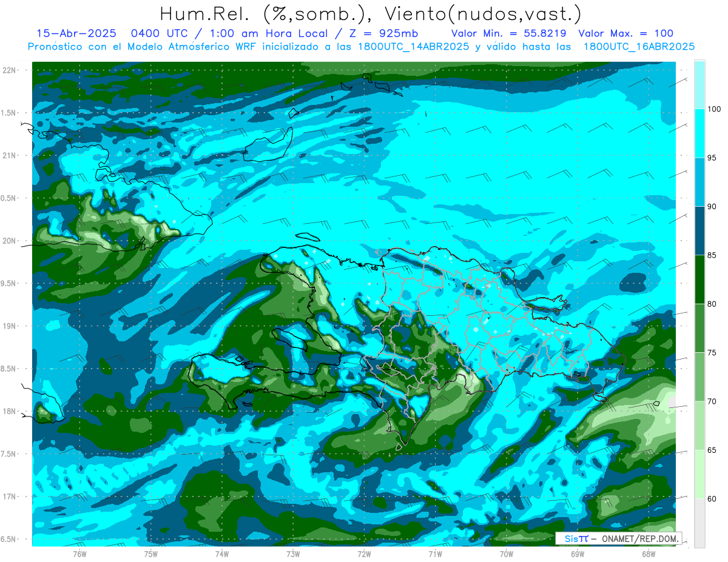Screen dimensions: 728x562
Task: Click the '74W' longitude label
Action: [x=222, y=554]
